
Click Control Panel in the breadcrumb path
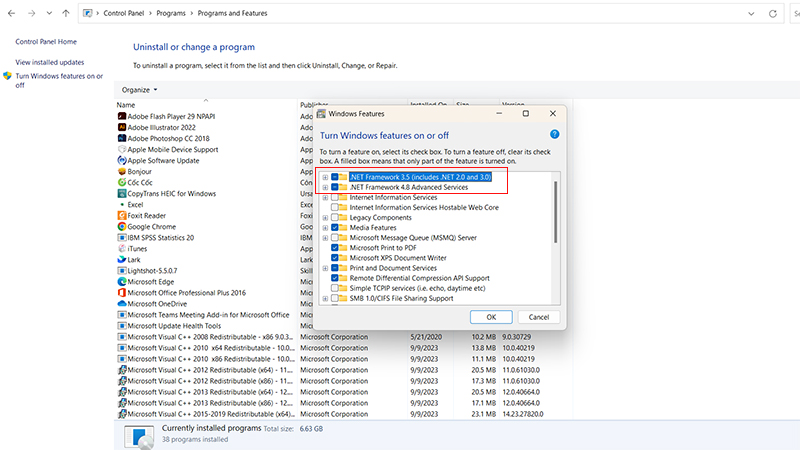tap(123, 13)
